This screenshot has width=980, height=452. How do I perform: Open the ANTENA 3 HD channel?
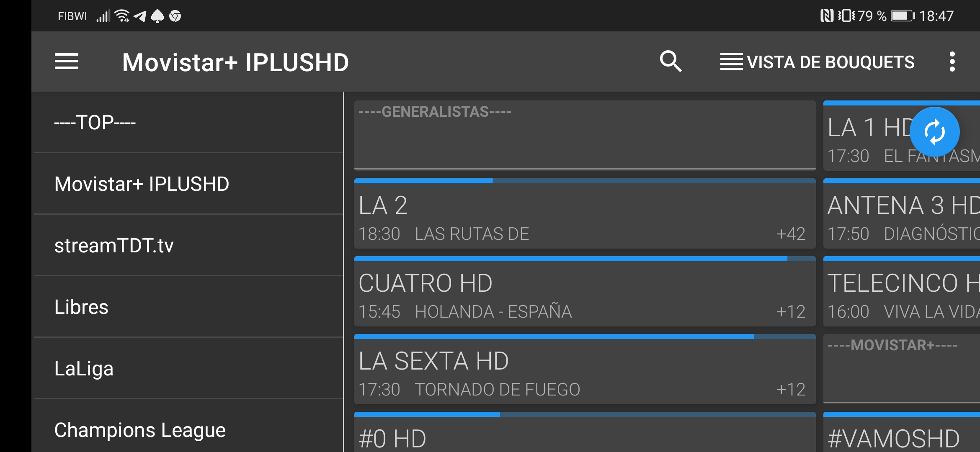click(901, 216)
